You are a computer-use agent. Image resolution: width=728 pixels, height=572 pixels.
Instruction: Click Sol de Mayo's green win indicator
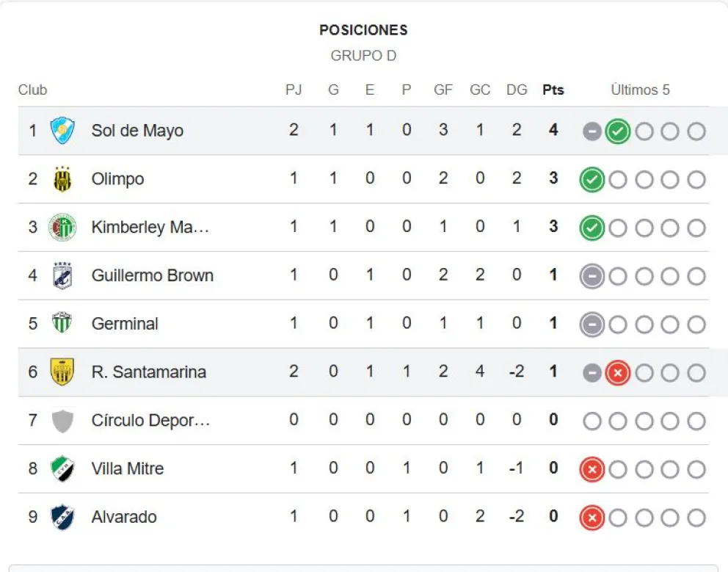618,131
